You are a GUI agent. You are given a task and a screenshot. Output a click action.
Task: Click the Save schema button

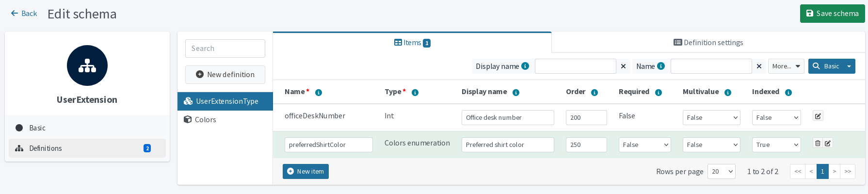pos(833,14)
